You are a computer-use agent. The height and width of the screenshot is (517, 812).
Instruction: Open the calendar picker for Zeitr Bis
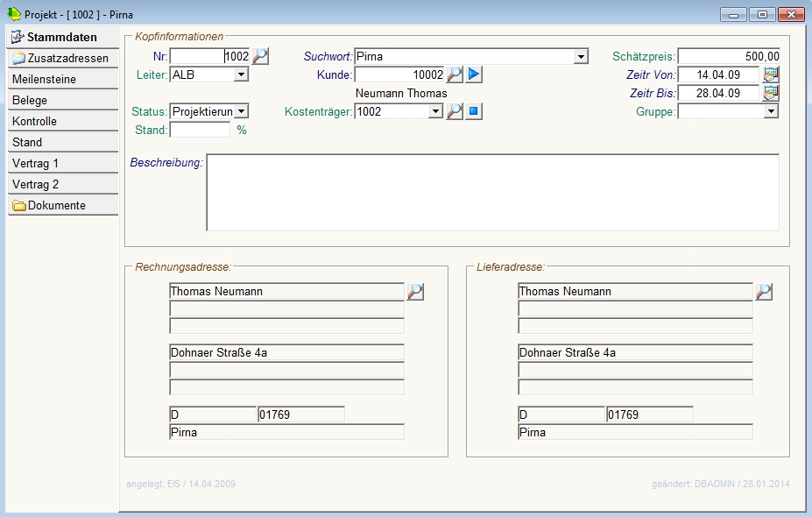pos(771,93)
